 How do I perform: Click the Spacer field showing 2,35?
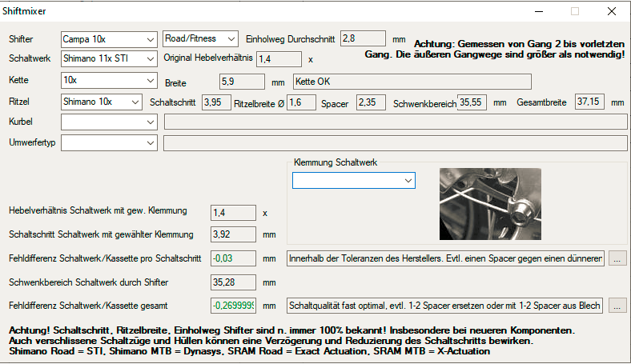coord(371,102)
